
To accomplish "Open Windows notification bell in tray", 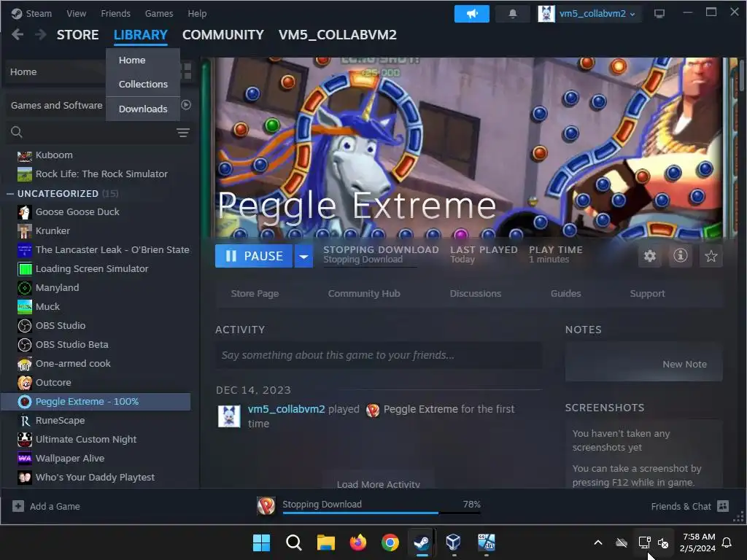I will click(727, 542).
